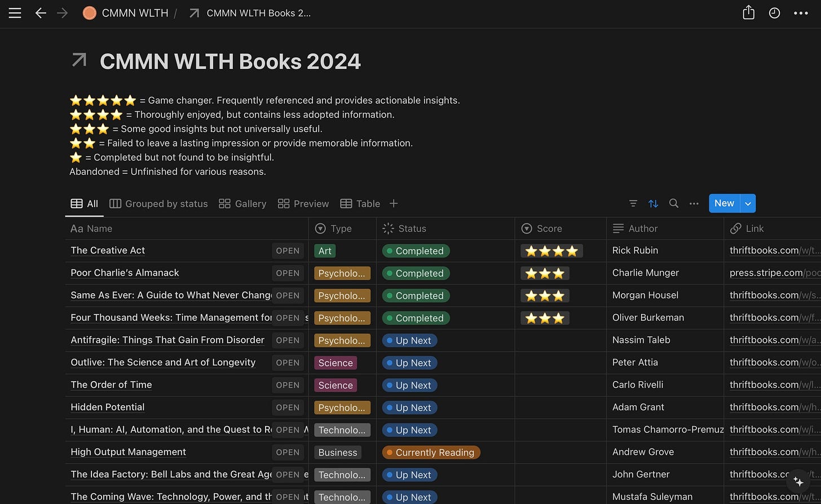Open database three-dot options
The image size is (821, 504).
tap(694, 204)
